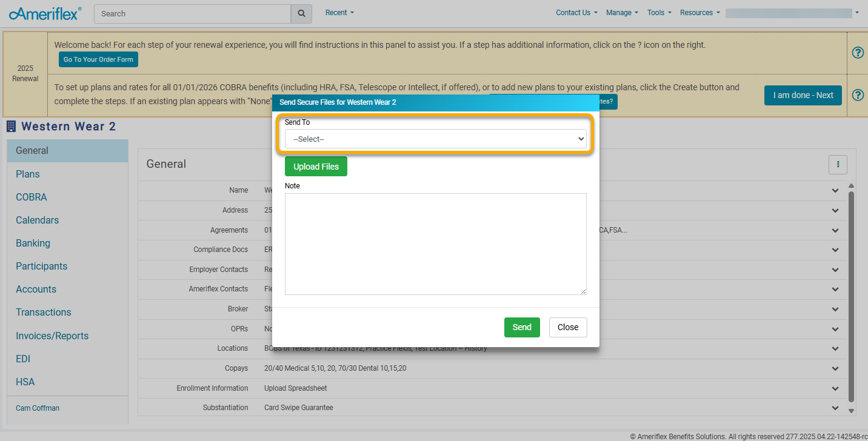The image size is (868, 441).
Task: Click the I am done - Next button
Action: (803, 95)
